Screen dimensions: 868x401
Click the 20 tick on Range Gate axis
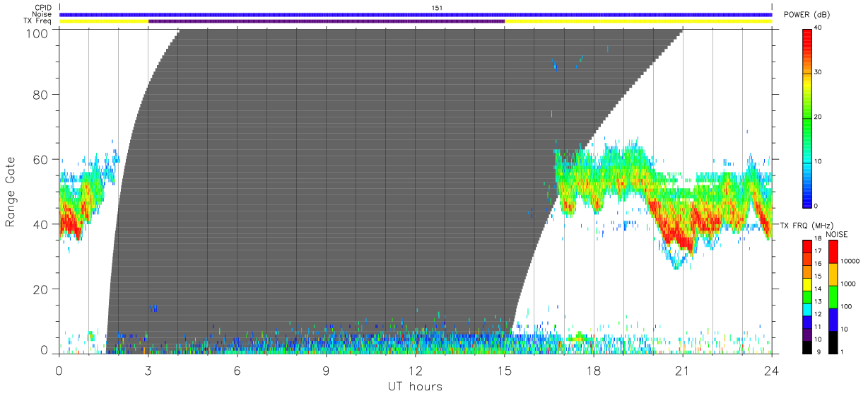click(x=41, y=289)
